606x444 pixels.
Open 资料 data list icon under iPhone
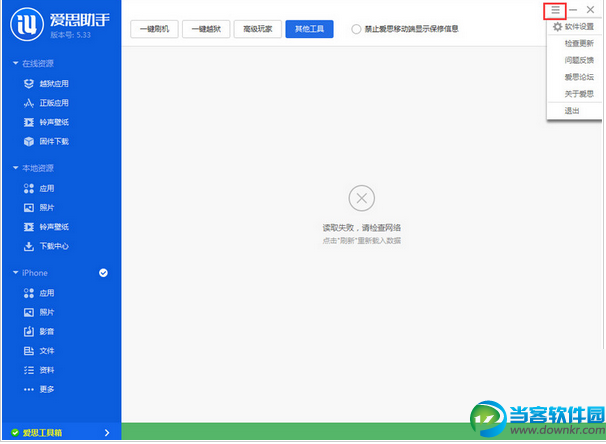[x=29, y=370]
